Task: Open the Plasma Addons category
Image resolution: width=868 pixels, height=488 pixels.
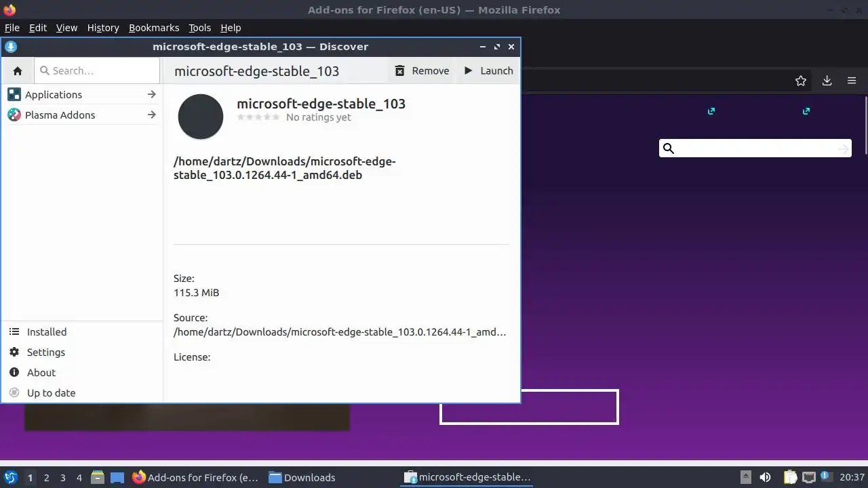Action: pyautogui.click(x=81, y=115)
